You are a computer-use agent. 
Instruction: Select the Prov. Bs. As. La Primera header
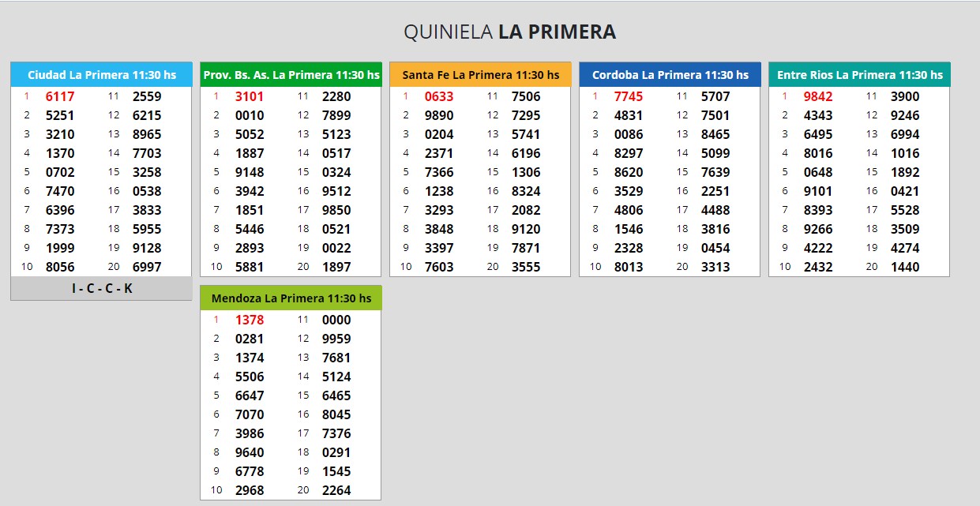[291, 75]
